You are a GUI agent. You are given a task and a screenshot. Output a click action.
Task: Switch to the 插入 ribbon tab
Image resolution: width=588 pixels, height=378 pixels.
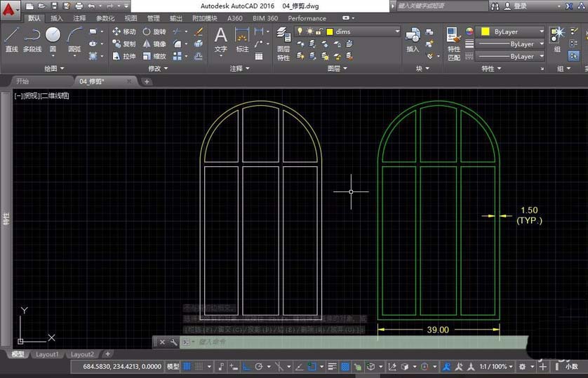(x=57, y=18)
